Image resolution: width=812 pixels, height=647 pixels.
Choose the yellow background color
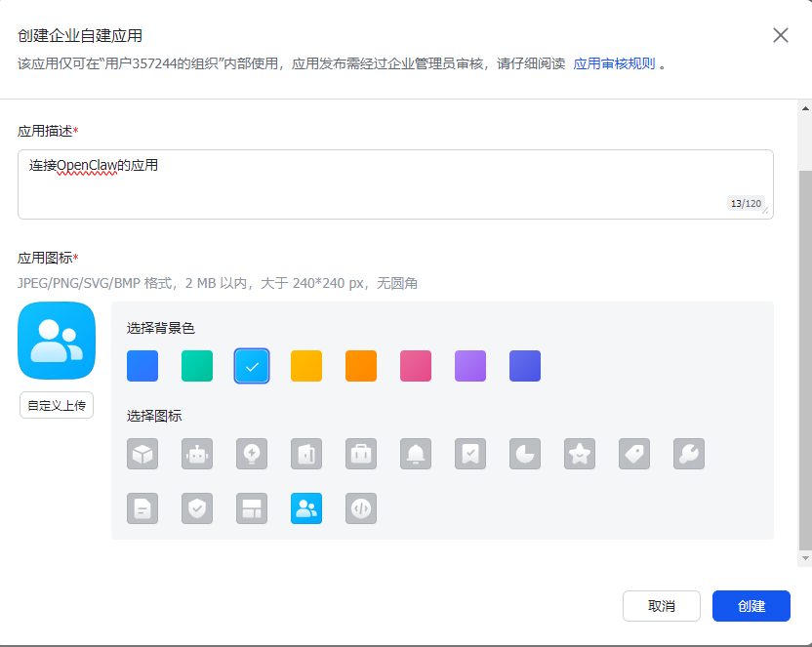(x=306, y=366)
